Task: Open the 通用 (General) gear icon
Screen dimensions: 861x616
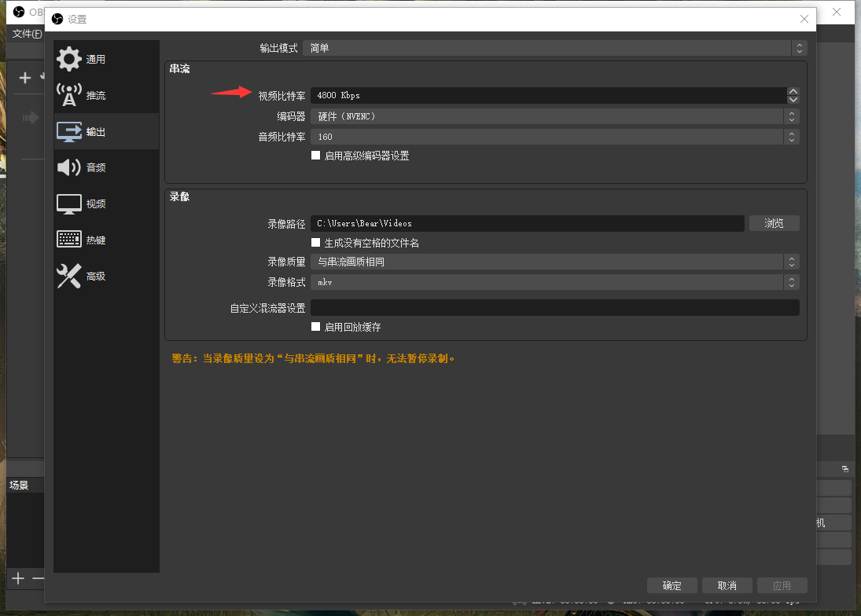Action: 69,60
